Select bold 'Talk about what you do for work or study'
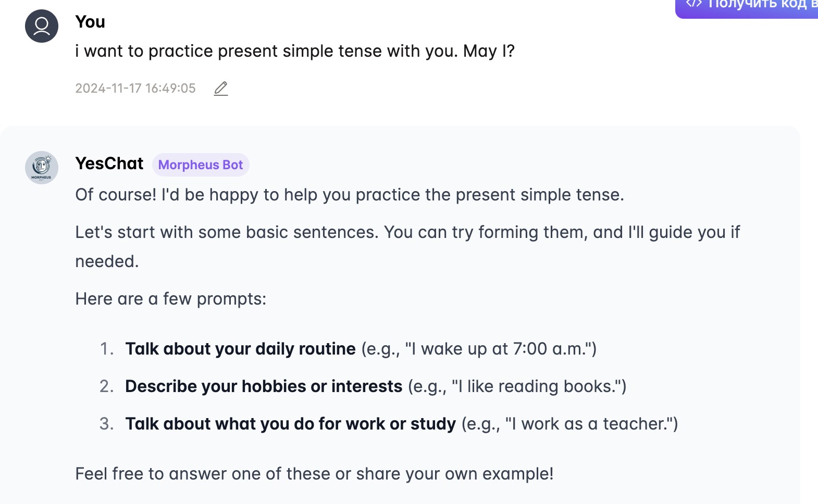The height and width of the screenshot is (504, 818). tap(291, 424)
